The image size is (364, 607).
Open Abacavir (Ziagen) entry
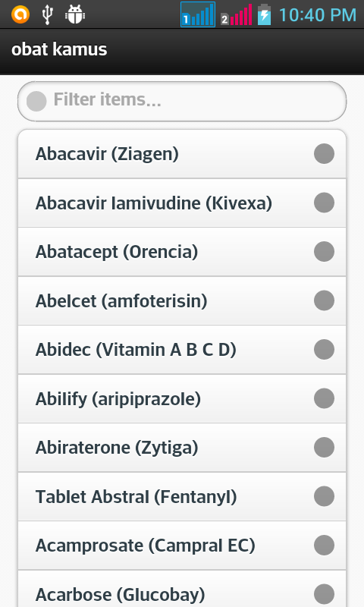[182, 154]
